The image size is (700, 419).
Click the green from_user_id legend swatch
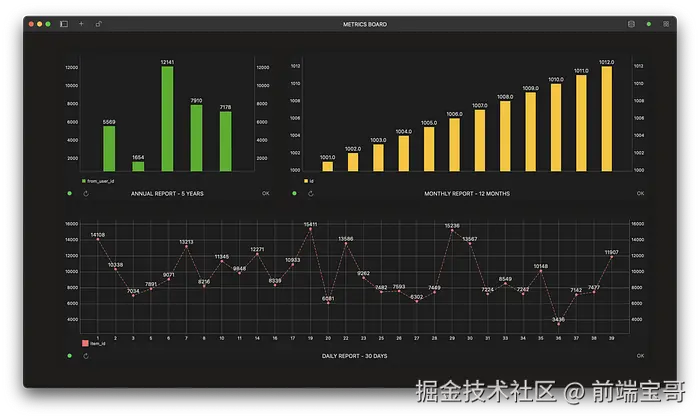coord(83,181)
